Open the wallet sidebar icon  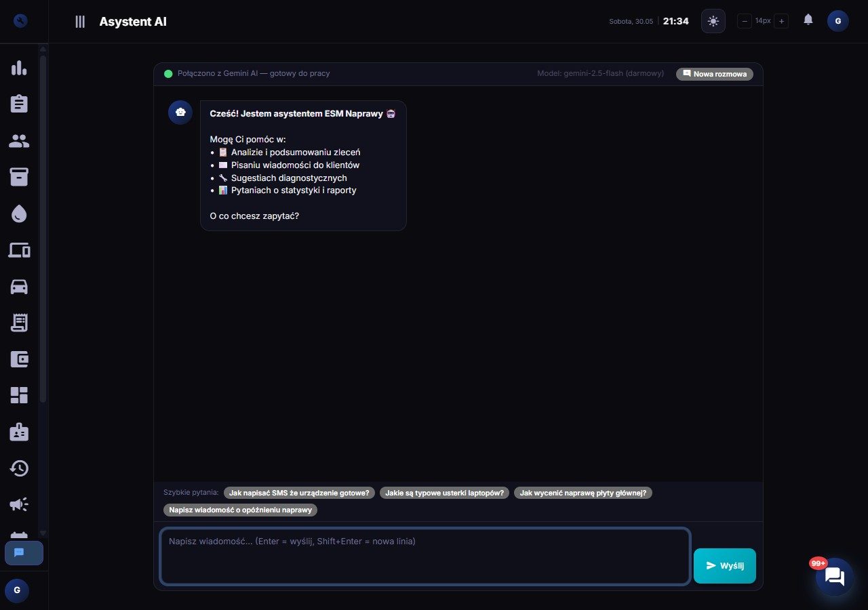point(19,359)
